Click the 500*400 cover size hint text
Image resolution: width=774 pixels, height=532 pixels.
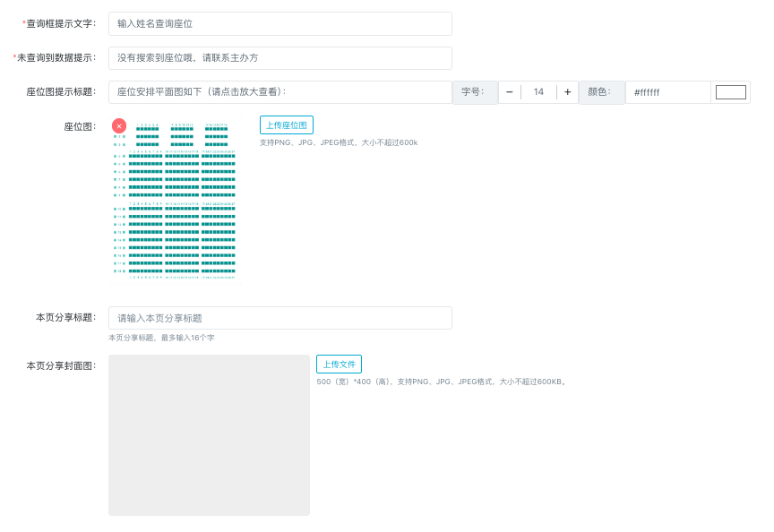(442, 382)
